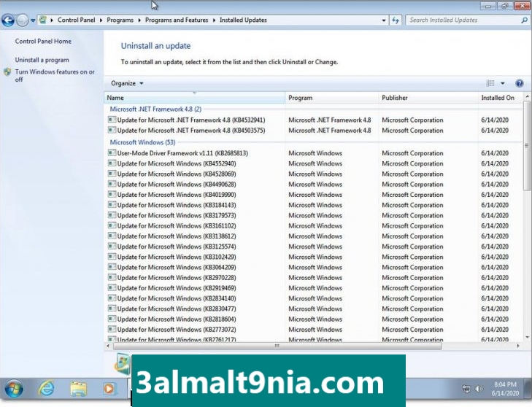This screenshot has width=532, height=407.
Task: Click the icon of update KB4019990
Action: [x=112, y=194]
